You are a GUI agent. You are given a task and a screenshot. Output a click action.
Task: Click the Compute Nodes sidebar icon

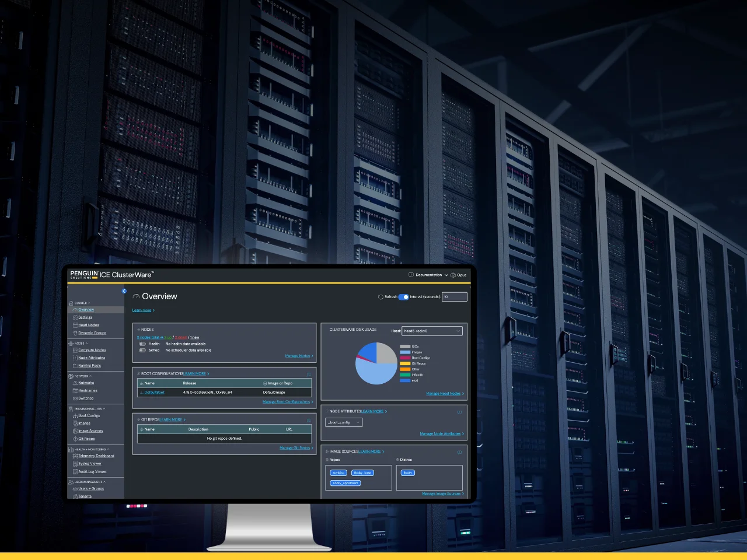75,350
